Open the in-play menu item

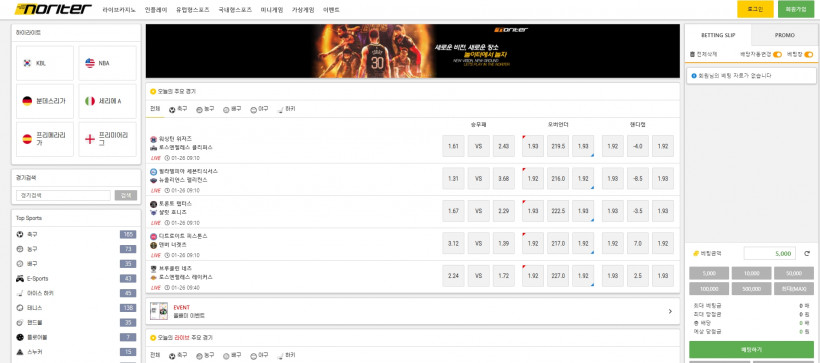point(155,9)
